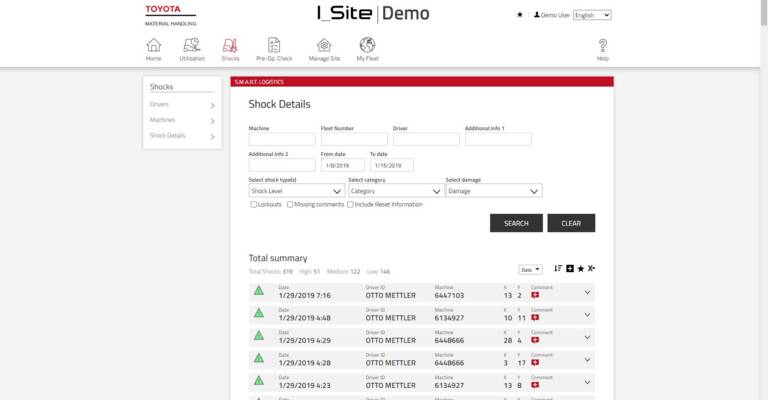Click the Fleet Number input field
The image size is (768, 400).
click(353, 140)
